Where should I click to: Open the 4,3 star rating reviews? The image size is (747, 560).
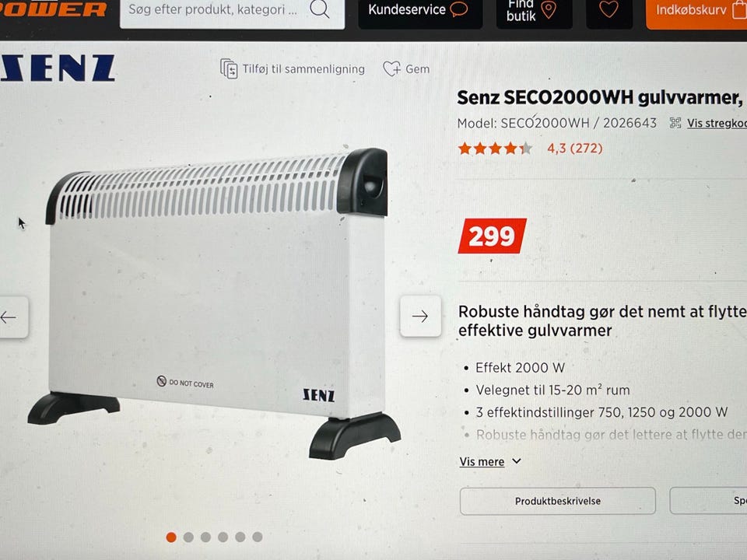pos(530,149)
